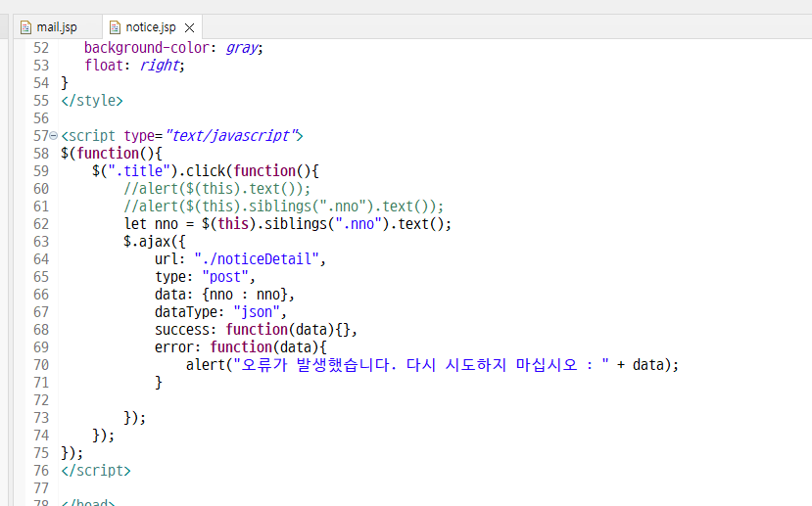
Task: Collapse the script block at line 57
Action: (x=53, y=136)
